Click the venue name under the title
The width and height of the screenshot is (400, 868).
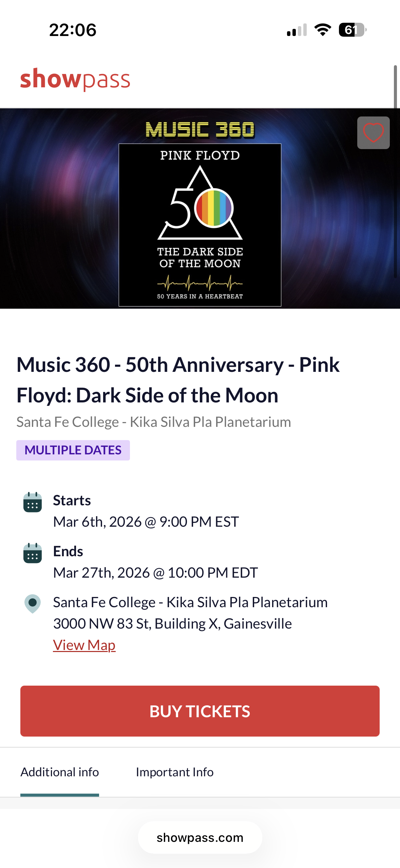pos(154,422)
